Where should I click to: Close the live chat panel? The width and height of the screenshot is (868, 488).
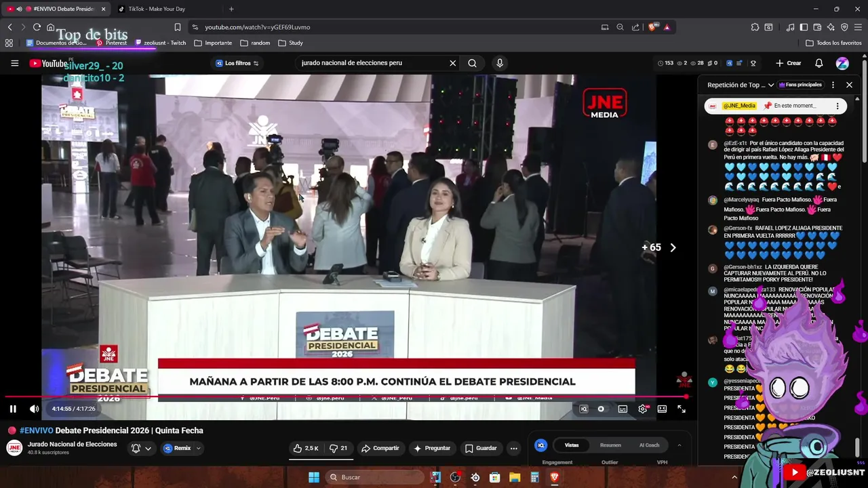point(849,85)
